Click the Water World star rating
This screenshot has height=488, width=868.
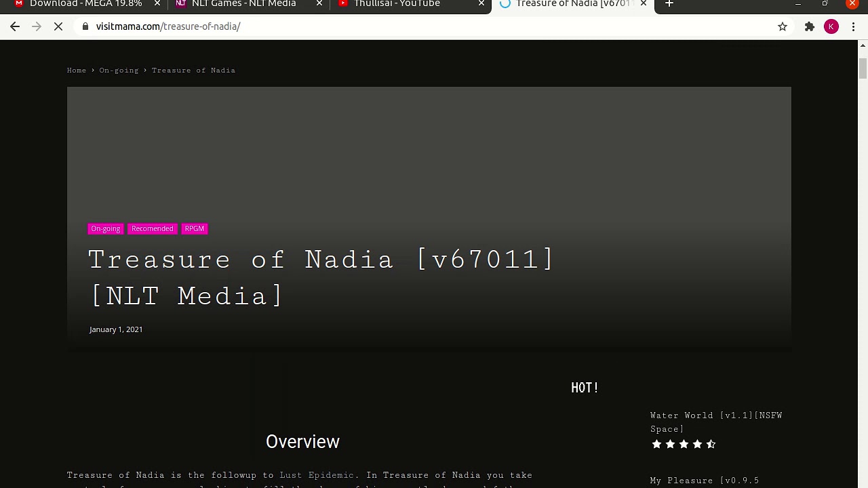click(x=684, y=445)
